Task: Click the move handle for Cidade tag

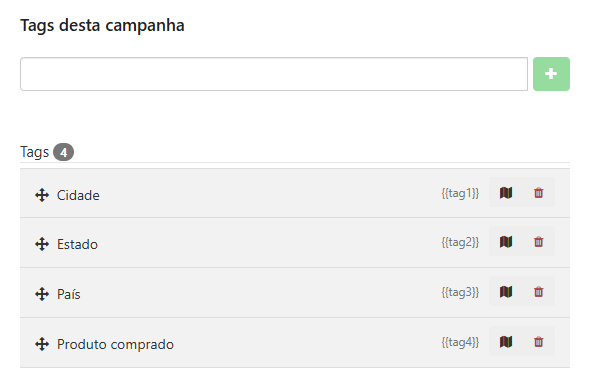Action: point(42,195)
